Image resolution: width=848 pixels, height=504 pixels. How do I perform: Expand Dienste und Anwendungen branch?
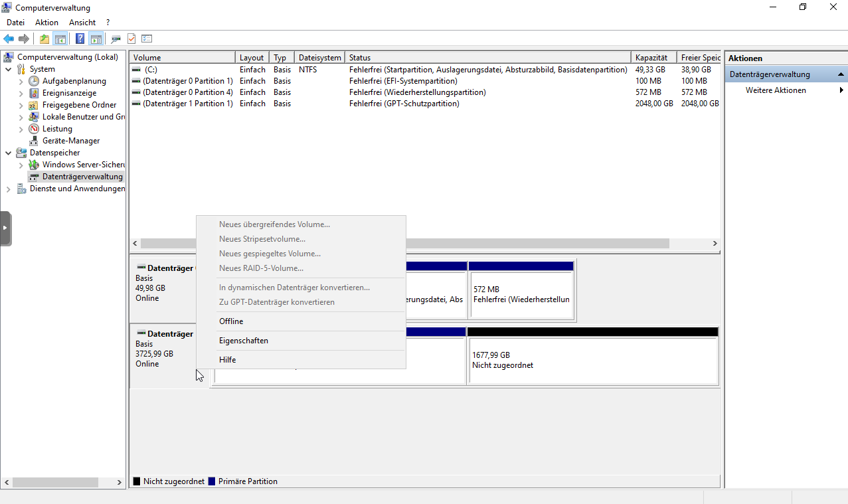point(8,189)
